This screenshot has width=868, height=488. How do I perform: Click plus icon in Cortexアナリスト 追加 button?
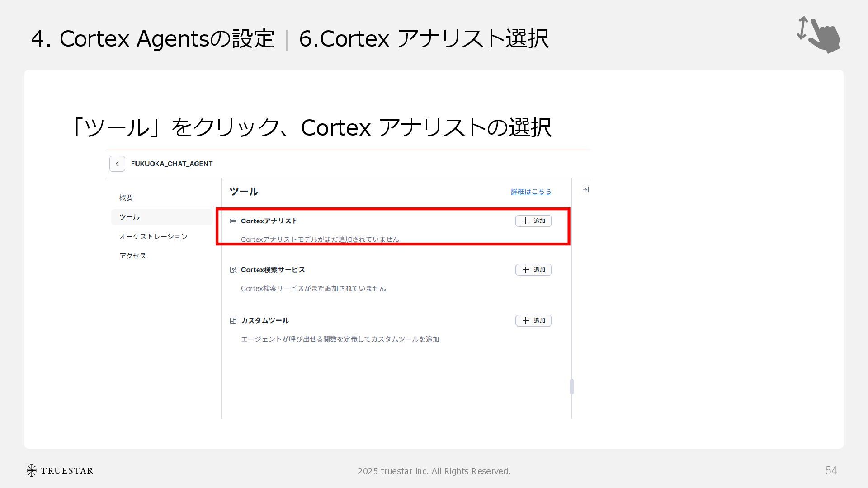[525, 221]
